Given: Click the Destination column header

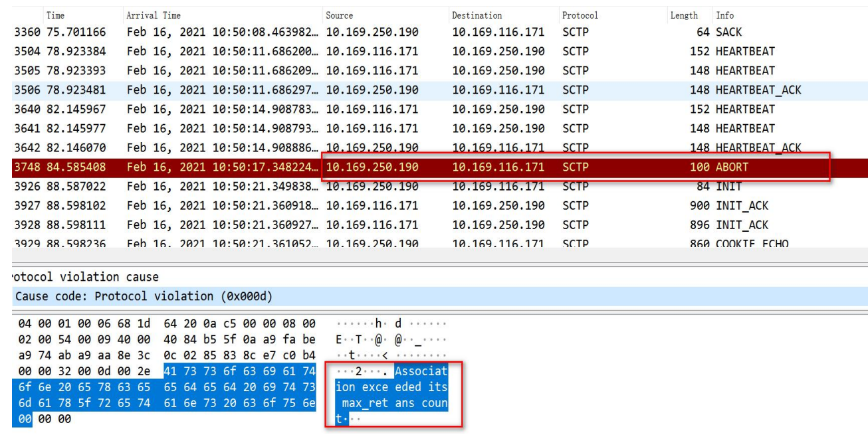Looking at the screenshot, I should 477,15.
